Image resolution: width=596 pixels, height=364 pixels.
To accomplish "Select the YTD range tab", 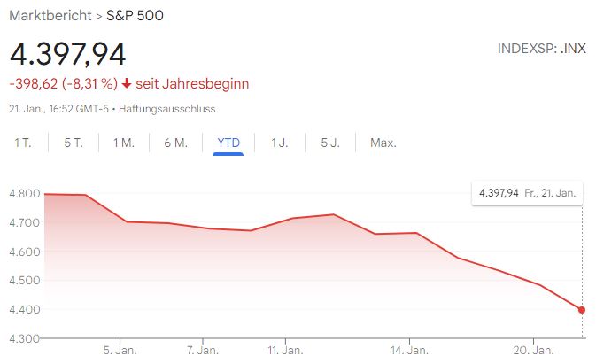I will 228,143.
